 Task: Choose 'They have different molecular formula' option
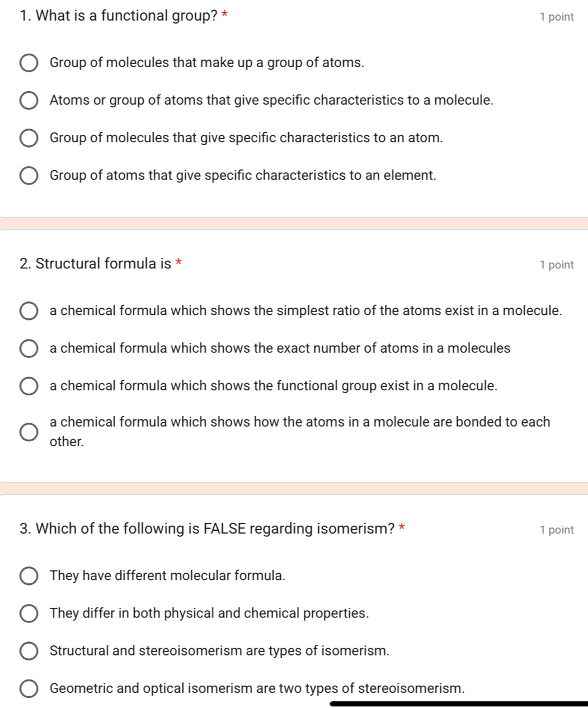click(x=29, y=576)
